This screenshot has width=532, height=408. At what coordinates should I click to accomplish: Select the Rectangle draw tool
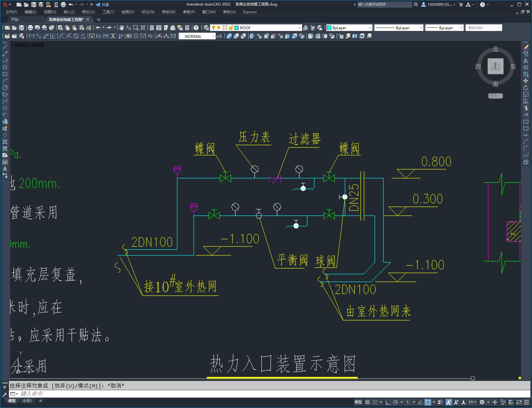pyautogui.click(x=5, y=74)
